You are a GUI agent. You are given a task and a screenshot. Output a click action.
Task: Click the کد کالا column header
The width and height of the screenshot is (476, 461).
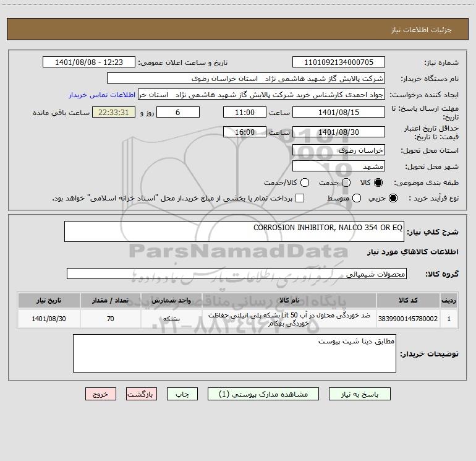click(408, 301)
